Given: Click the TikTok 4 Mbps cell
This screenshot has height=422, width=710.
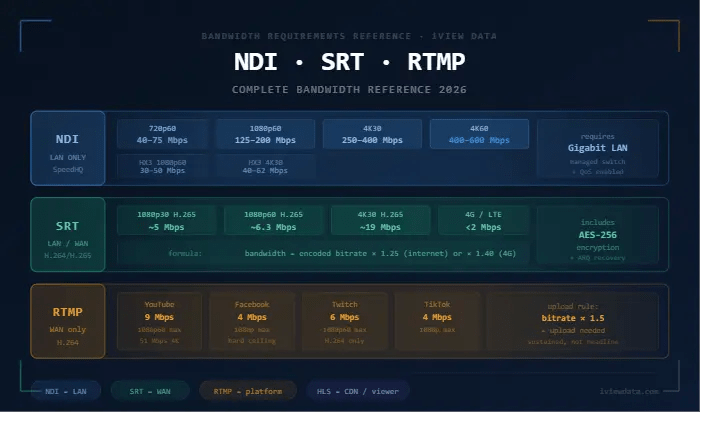Looking at the screenshot, I should [x=437, y=321].
